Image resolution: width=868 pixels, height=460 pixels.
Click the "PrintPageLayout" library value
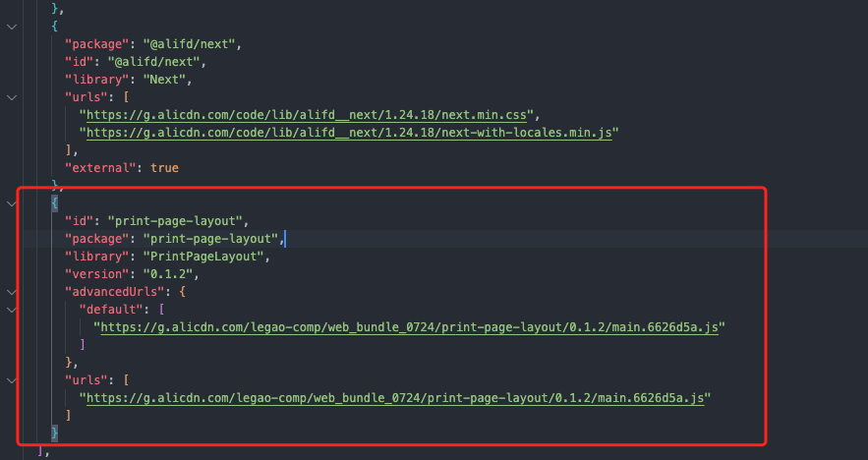click(203, 257)
